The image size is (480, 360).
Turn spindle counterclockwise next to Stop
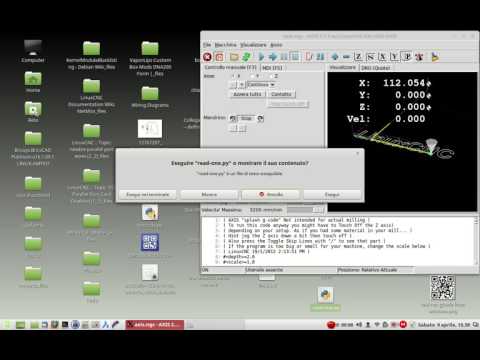pos(233,118)
